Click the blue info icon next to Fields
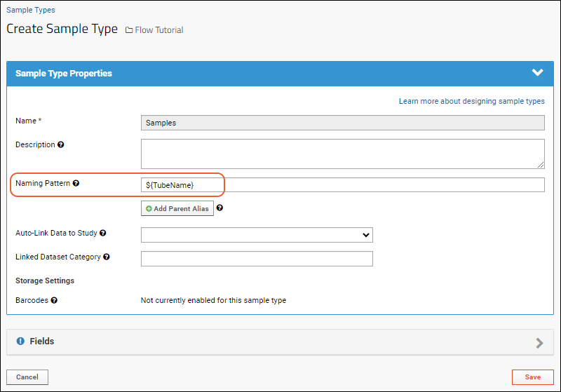Screen dimensions: 561x392 tap(21, 342)
